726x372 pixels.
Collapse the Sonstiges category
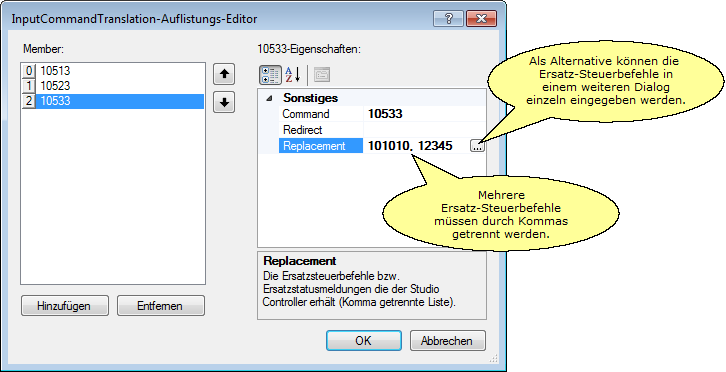[x=270, y=98]
